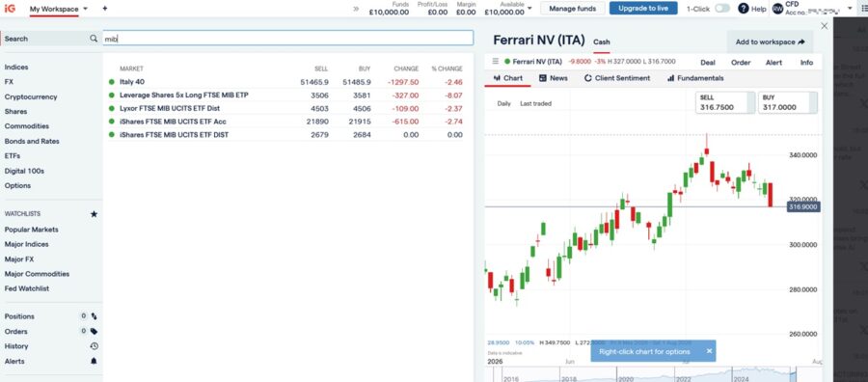Open the Commodities category
The width and height of the screenshot is (868, 382).
click(x=27, y=126)
